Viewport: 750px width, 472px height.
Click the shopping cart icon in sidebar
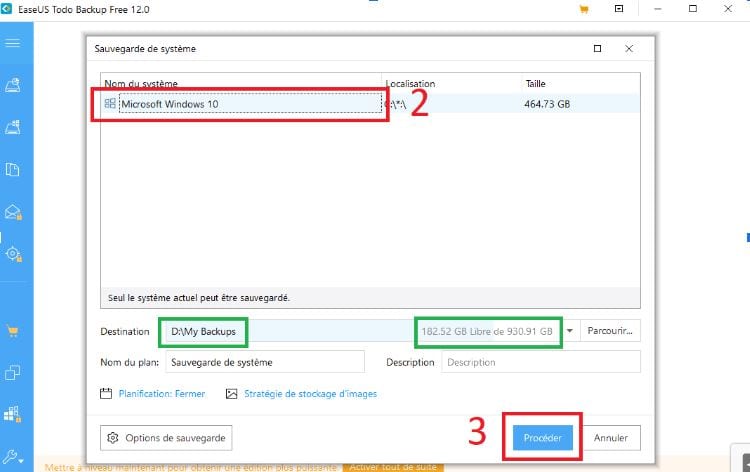[12, 331]
